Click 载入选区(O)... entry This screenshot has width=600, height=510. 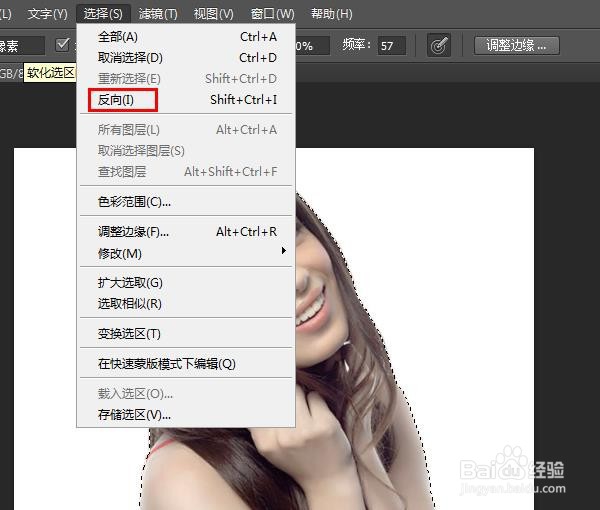[x=186, y=394]
